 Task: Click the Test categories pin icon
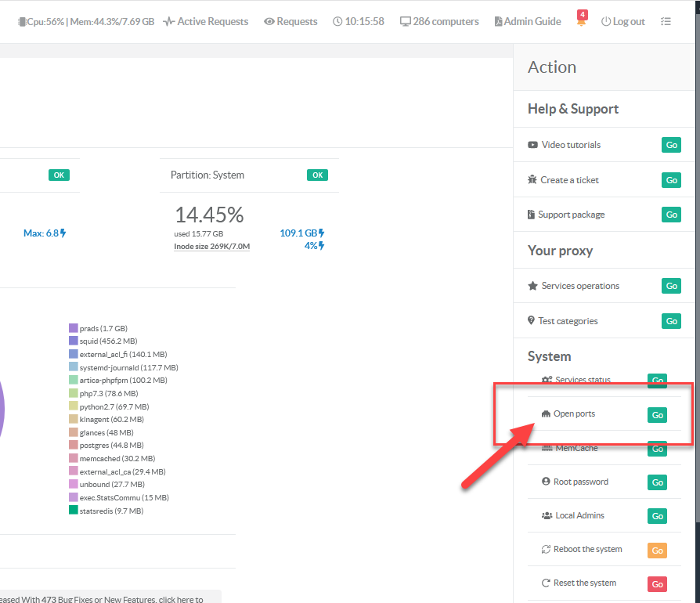click(532, 321)
